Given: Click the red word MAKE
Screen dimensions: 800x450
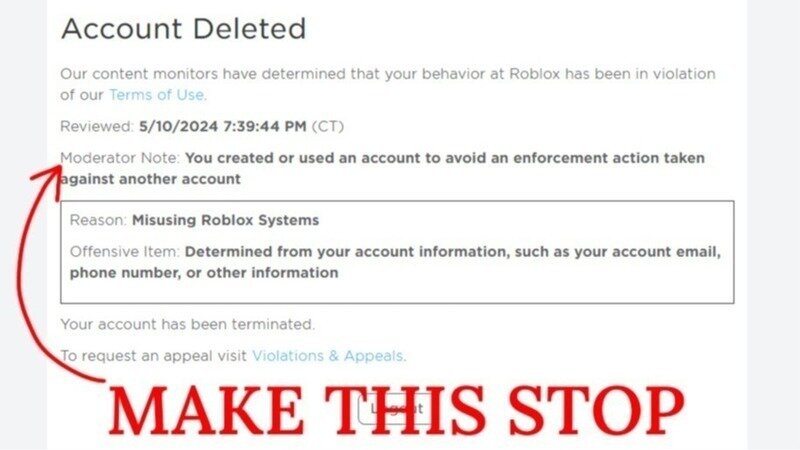Looking at the screenshot, I should coord(207,411).
